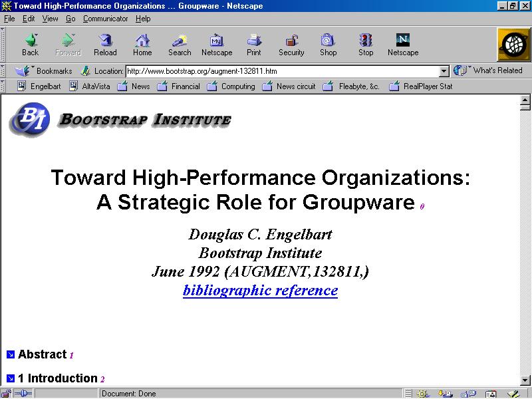The image size is (532, 399).
Task: Open the Security info button
Action: [x=291, y=45]
